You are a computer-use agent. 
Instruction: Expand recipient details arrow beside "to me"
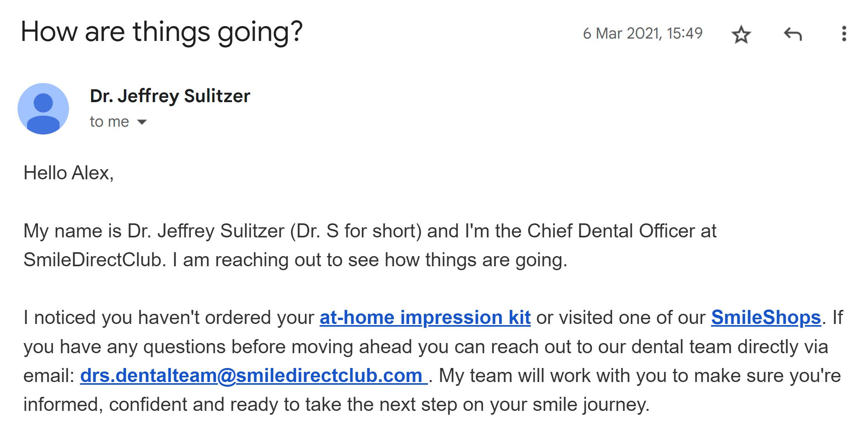point(142,122)
